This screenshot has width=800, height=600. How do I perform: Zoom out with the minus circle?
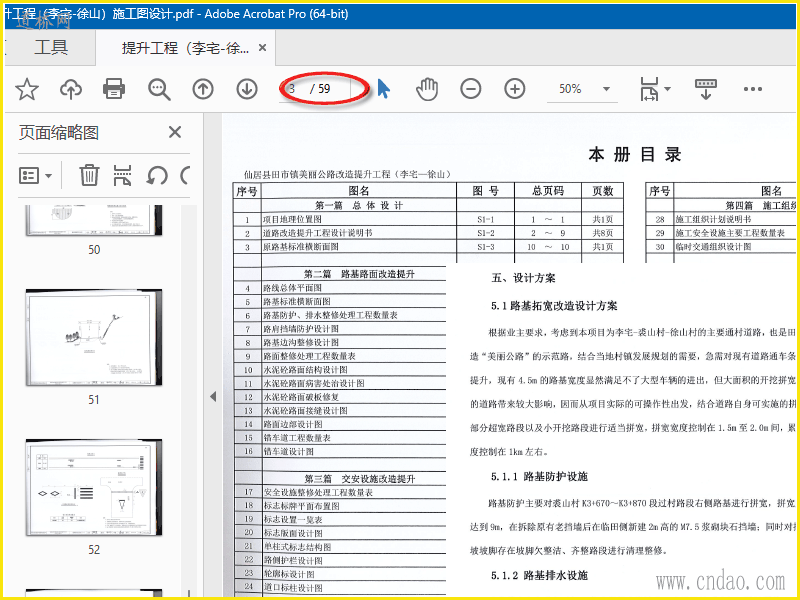pos(470,89)
